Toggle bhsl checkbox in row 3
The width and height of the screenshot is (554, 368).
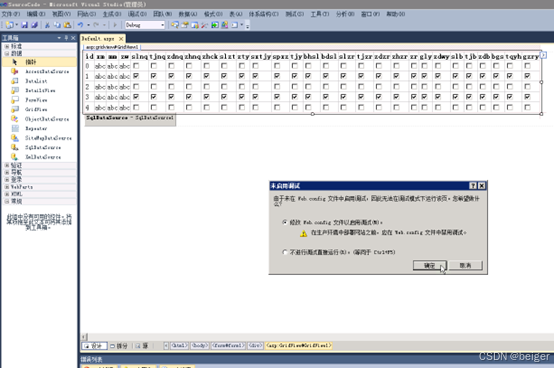coord(308,96)
